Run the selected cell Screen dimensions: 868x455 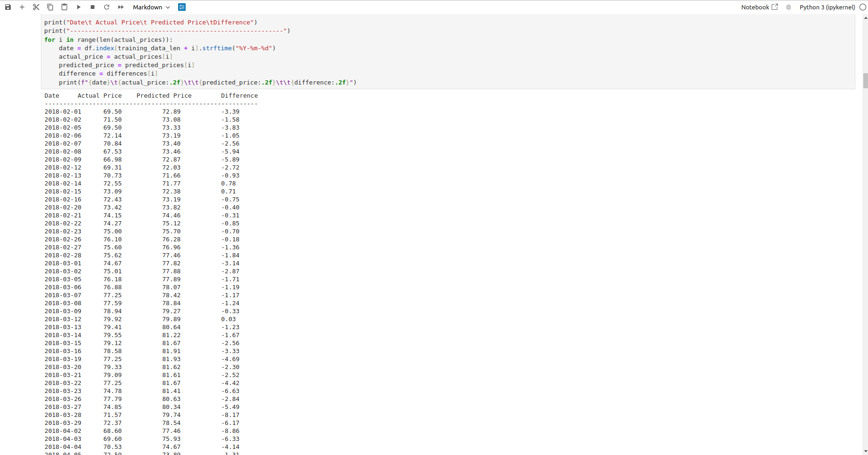pos(78,7)
